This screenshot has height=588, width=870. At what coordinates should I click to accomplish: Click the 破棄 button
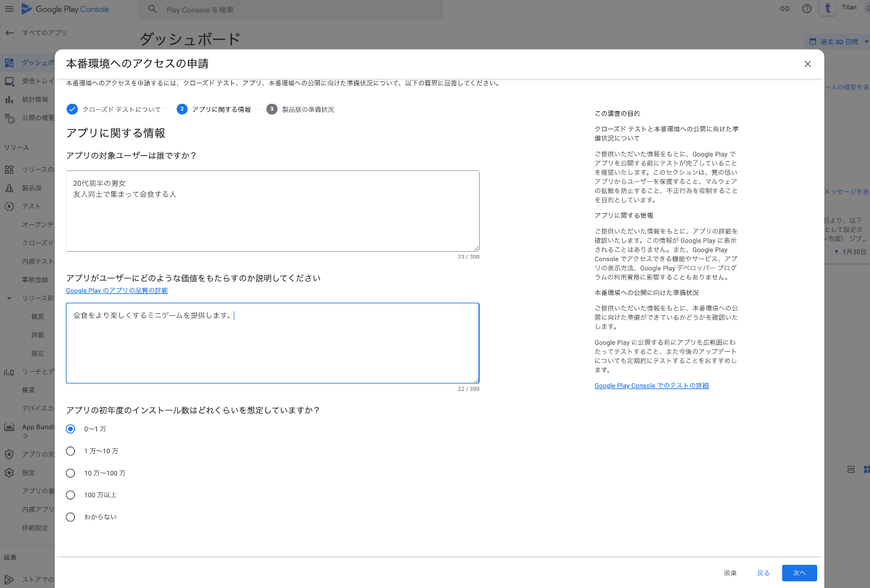point(730,573)
